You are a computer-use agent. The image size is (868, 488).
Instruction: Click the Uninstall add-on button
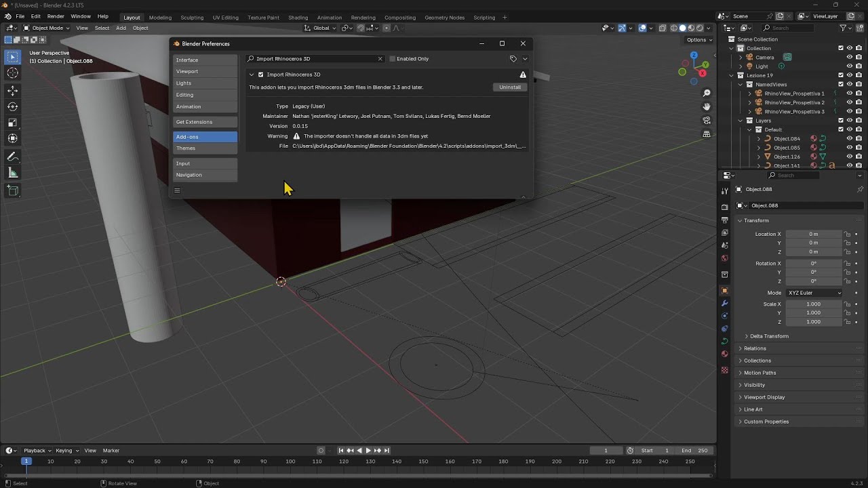(510, 87)
